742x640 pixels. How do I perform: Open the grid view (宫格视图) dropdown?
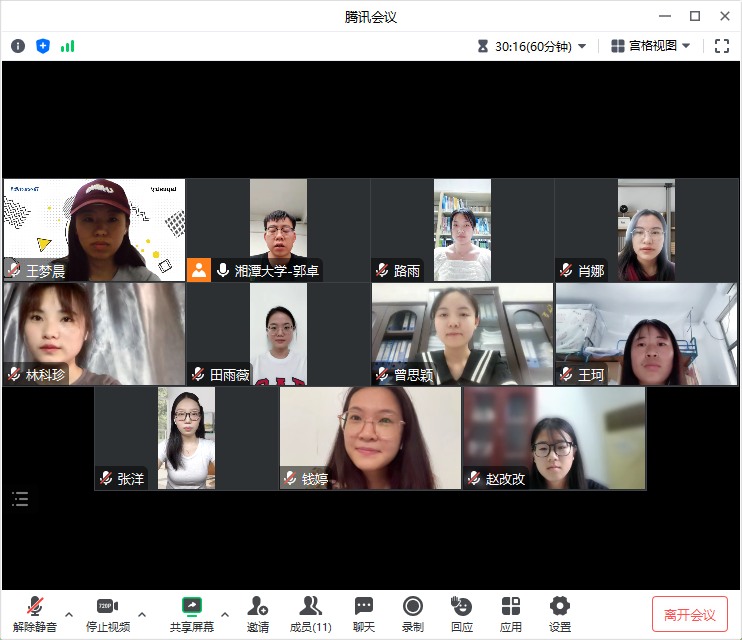click(x=651, y=46)
